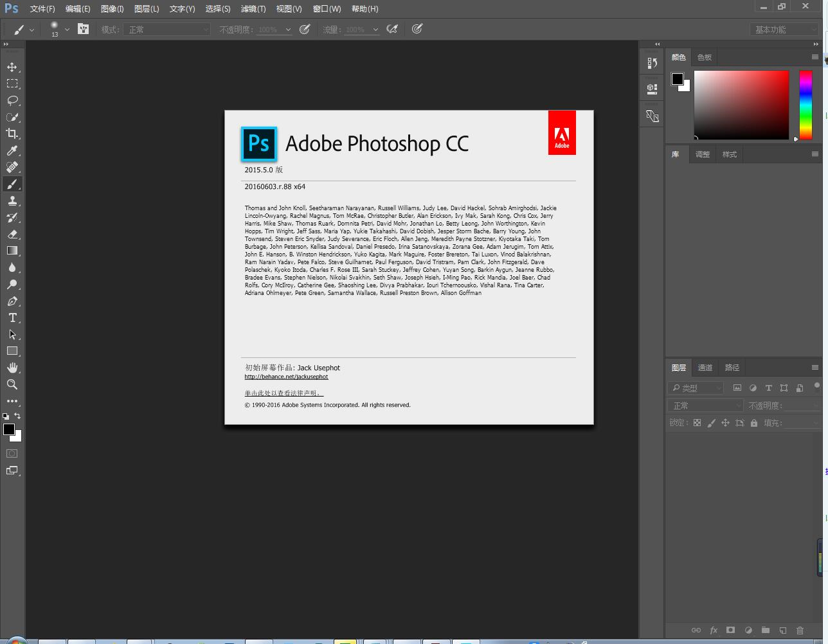Open the History panel icon
The width and height of the screenshot is (828, 644).
[652, 62]
